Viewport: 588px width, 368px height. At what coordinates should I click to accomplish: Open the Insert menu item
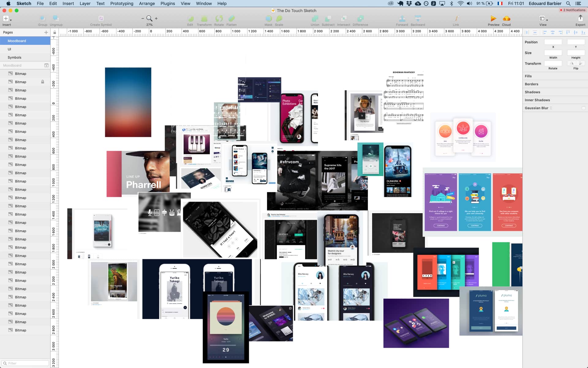(x=68, y=3)
